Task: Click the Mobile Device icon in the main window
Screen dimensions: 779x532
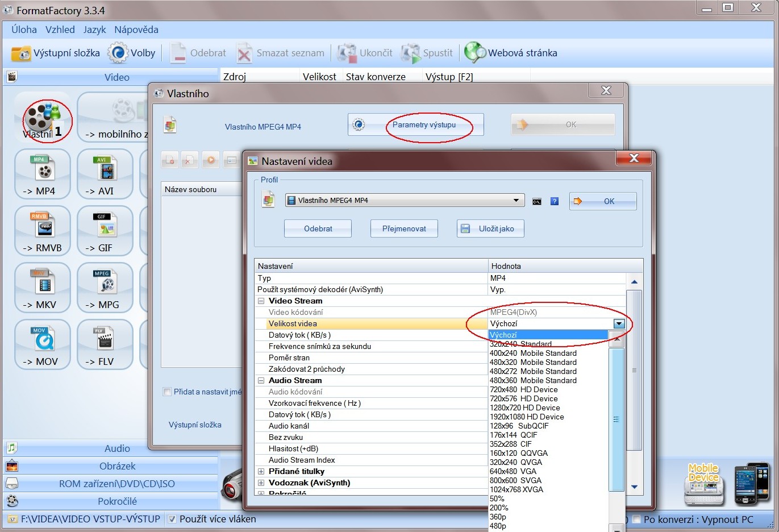Action: [703, 484]
